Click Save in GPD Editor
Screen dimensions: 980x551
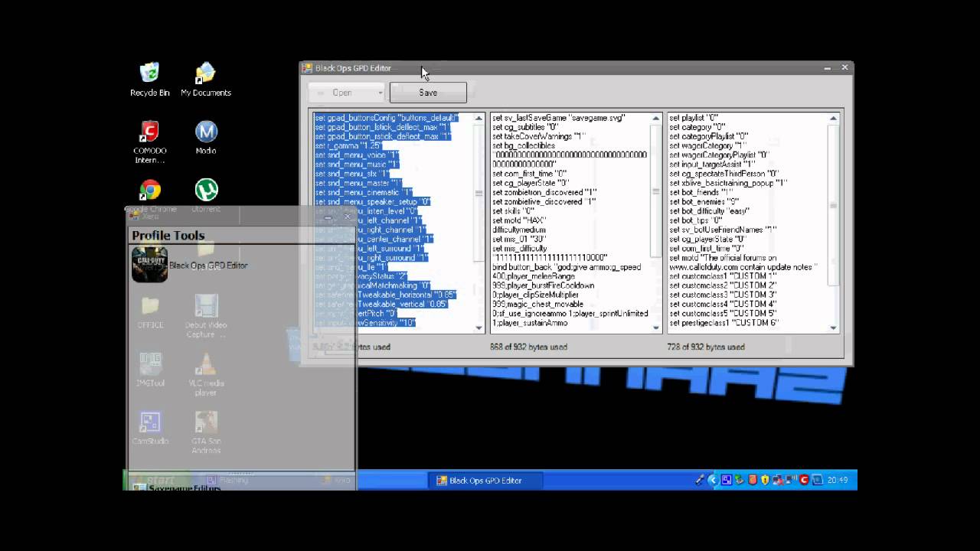click(428, 93)
